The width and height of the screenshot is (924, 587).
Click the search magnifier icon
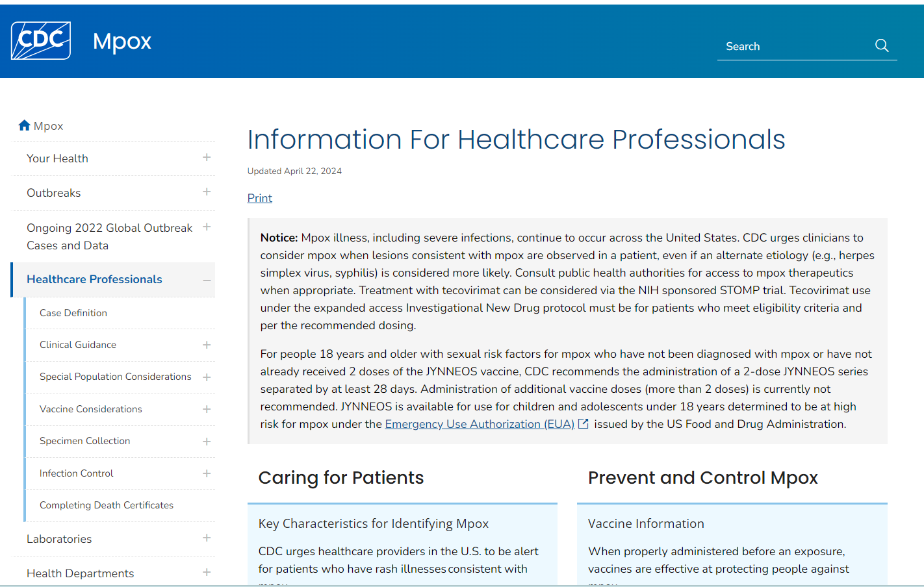[x=882, y=45]
